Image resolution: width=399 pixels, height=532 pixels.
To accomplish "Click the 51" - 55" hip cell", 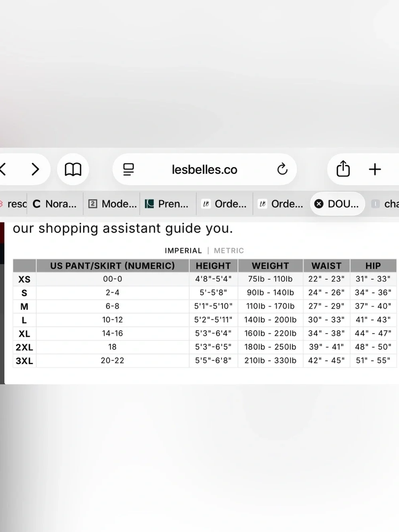I will 373,360.
